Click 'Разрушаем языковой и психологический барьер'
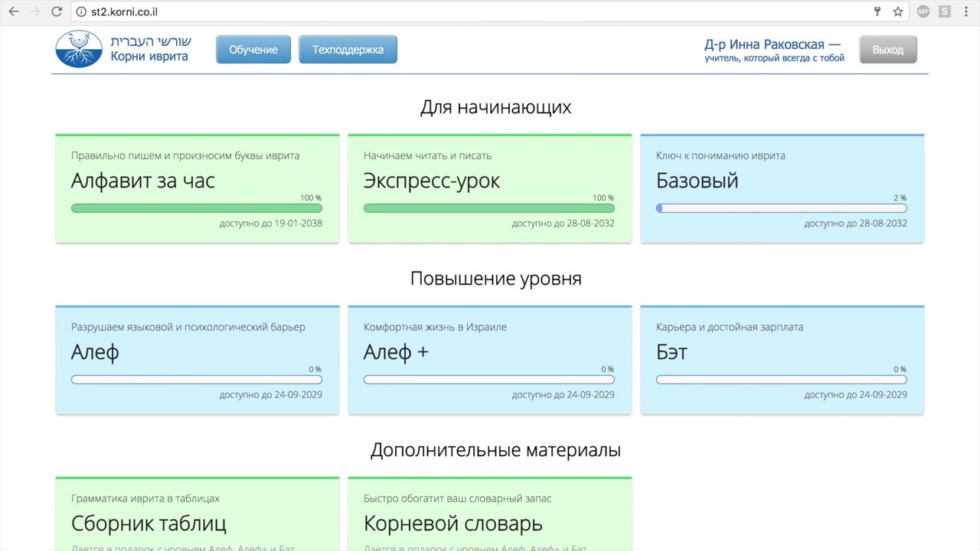This screenshot has height=551, width=980. tap(188, 327)
